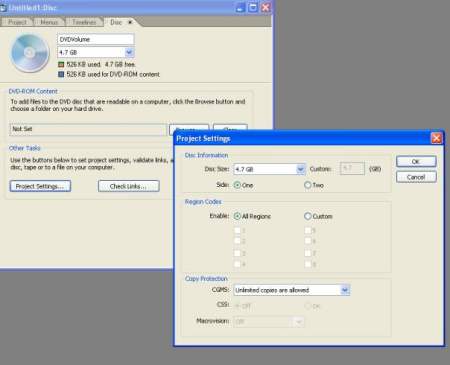This screenshot has width=450, height=365.
Task: Click the blue DVD-ROM content legend square
Action: [61, 74]
